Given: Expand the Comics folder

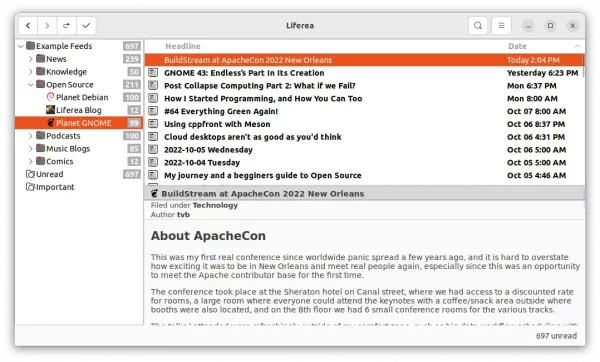Looking at the screenshot, I should [x=31, y=161].
